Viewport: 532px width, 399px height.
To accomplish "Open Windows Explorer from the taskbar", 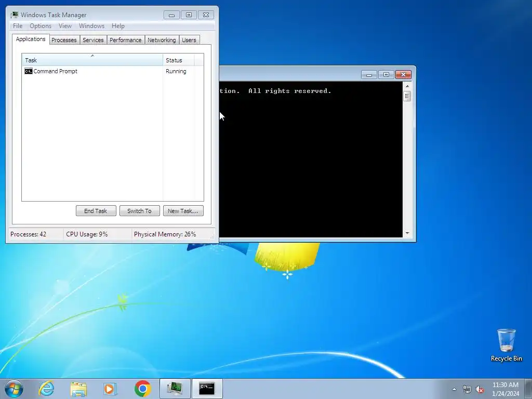I will tap(78, 389).
